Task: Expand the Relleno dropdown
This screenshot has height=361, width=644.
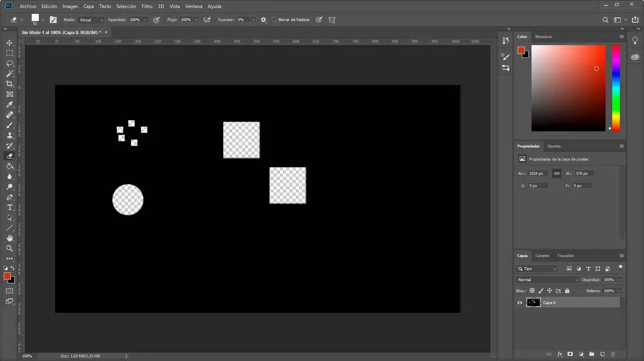Action: coord(619,291)
